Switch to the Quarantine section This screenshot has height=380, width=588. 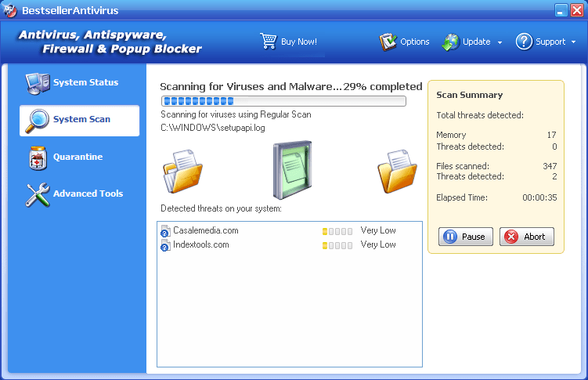click(x=78, y=157)
